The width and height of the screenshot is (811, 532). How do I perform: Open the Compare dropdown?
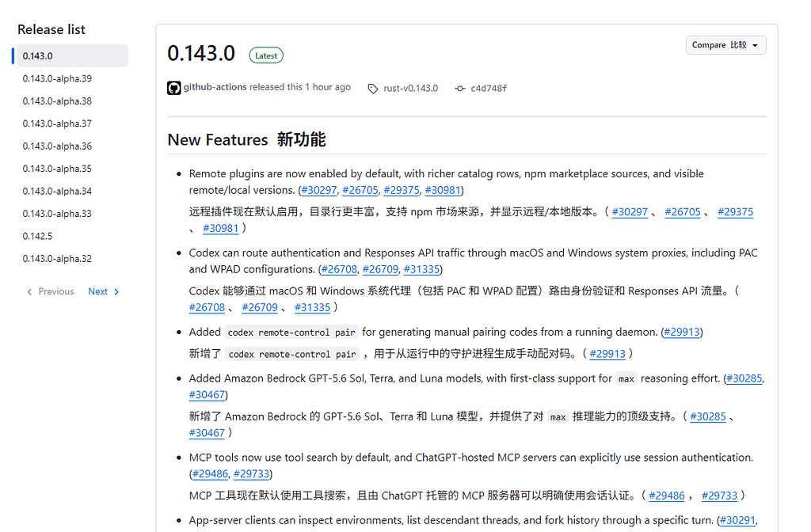(x=725, y=45)
